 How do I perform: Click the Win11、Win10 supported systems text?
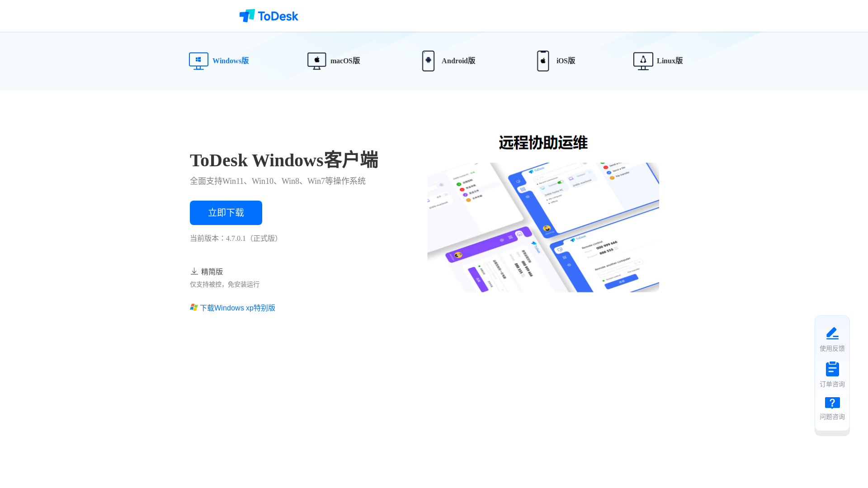pyautogui.click(x=278, y=181)
